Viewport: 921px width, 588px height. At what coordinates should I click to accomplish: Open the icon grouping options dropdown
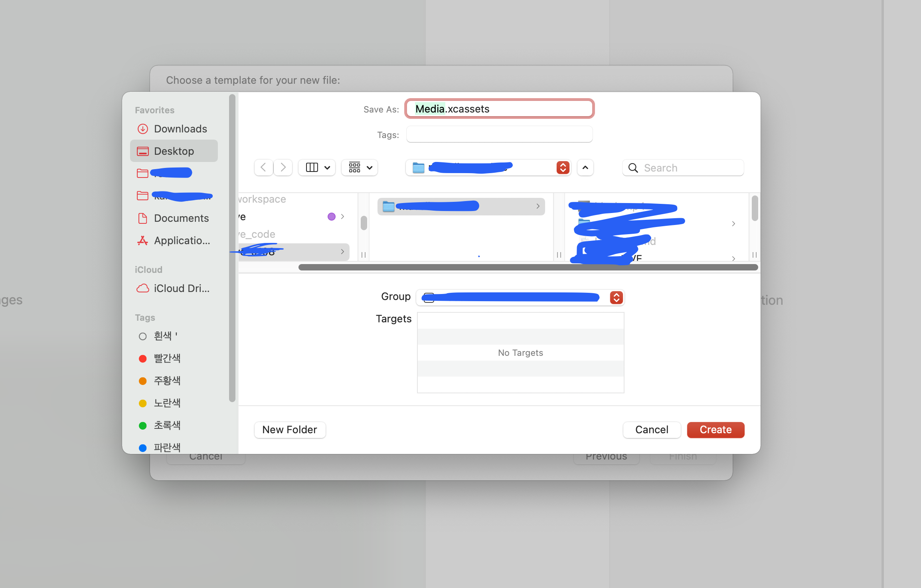pos(360,168)
